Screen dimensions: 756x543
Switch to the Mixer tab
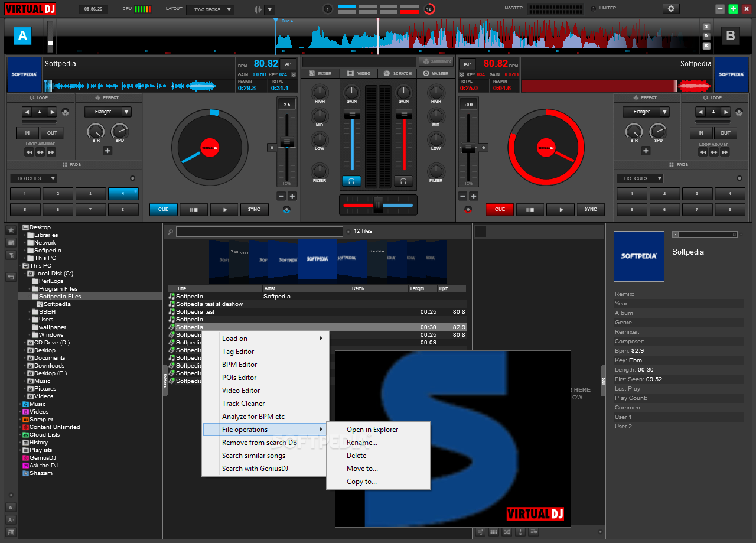(x=320, y=74)
